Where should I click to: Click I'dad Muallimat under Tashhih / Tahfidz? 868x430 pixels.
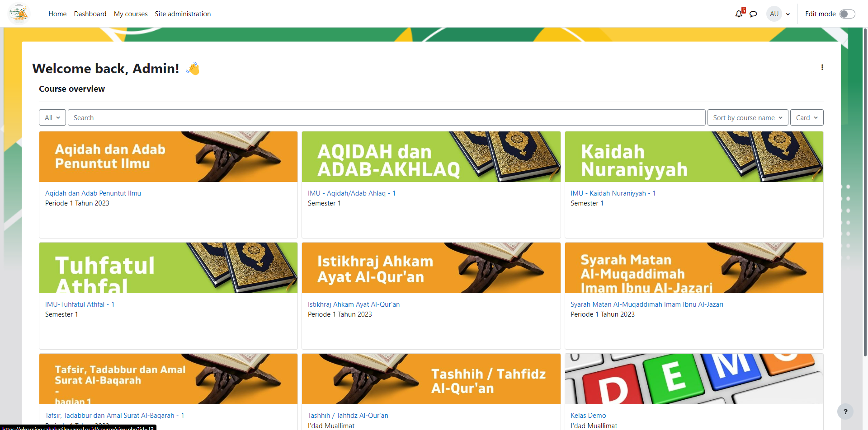pos(331,425)
